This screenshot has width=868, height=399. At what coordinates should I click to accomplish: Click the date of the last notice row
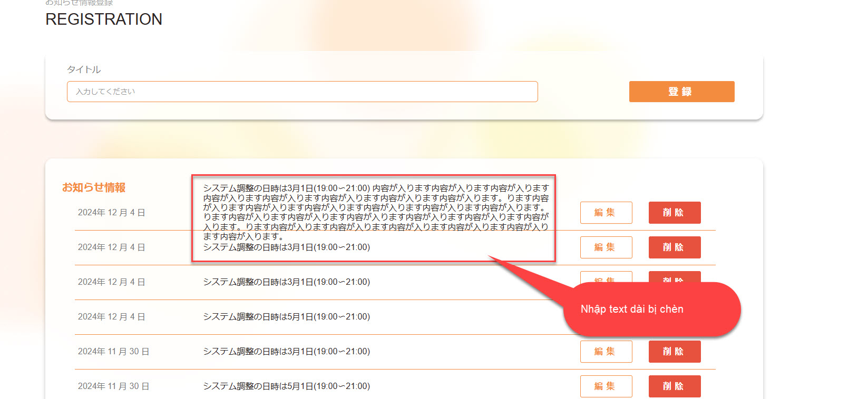pyautogui.click(x=113, y=386)
